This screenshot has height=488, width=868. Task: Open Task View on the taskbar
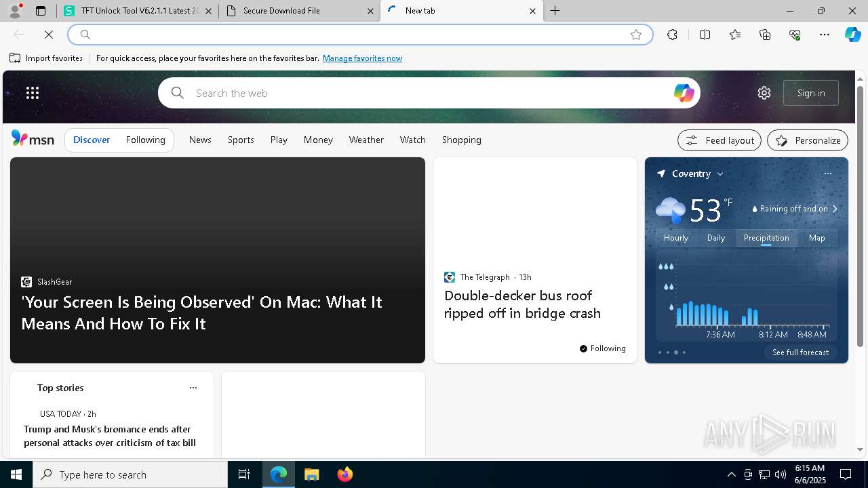pyautogui.click(x=244, y=474)
